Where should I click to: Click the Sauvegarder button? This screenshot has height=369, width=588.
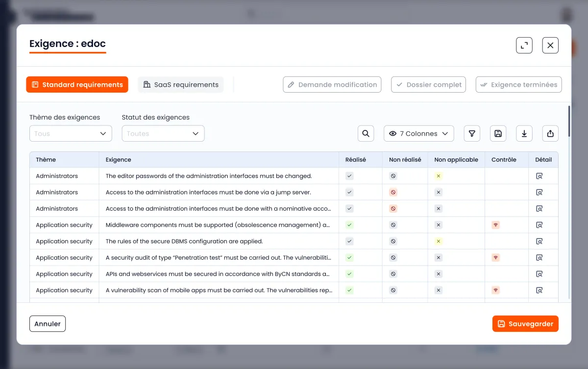coord(525,324)
